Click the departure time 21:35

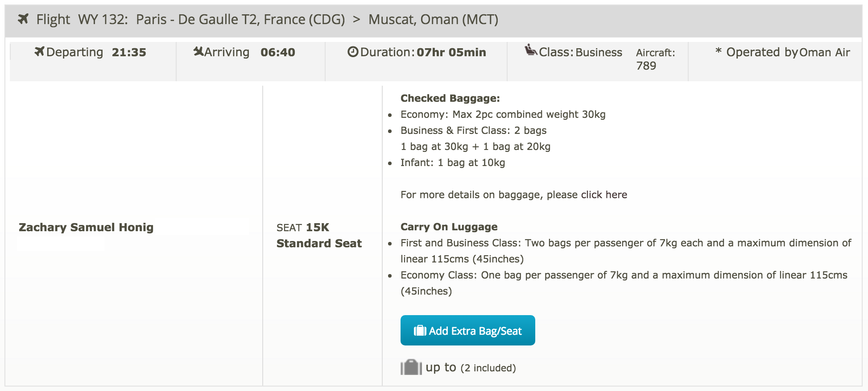click(x=129, y=52)
